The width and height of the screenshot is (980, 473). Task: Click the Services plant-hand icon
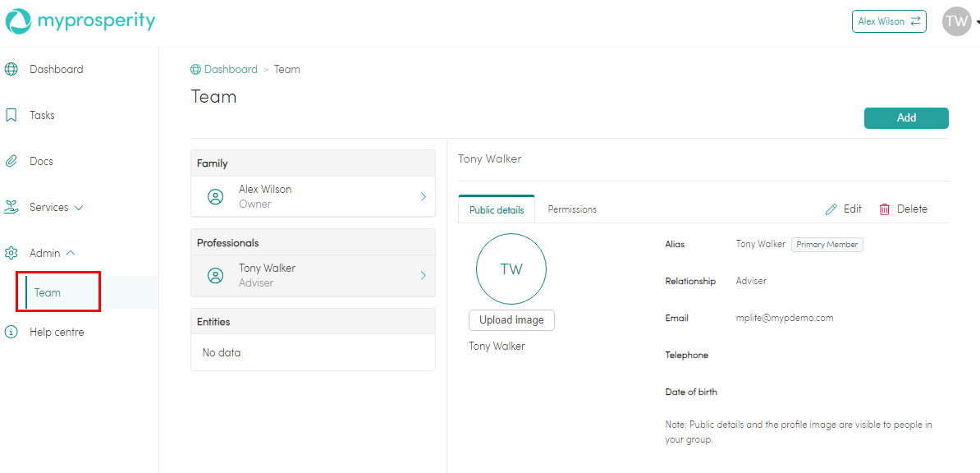pyautogui.click(x=11, y=208)
